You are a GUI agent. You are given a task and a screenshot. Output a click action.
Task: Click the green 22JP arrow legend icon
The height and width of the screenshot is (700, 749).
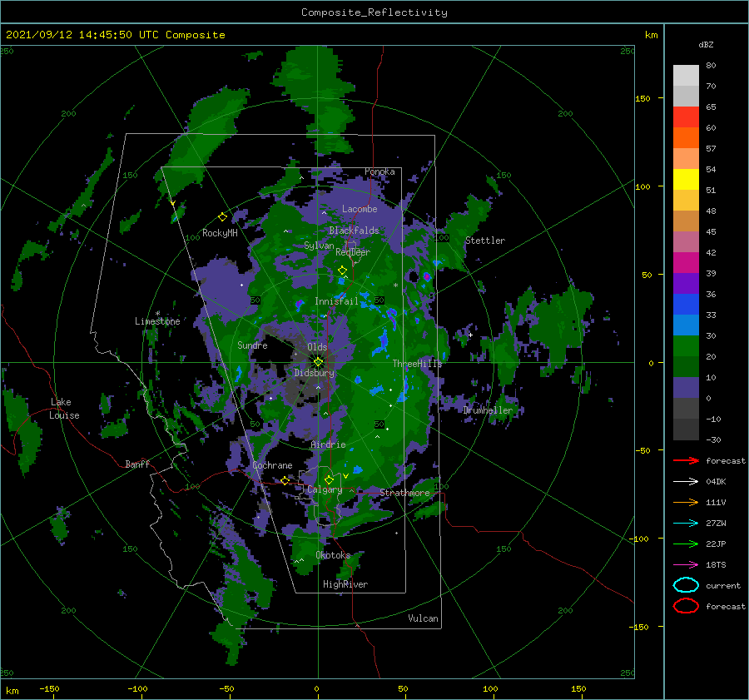(686, 544)
